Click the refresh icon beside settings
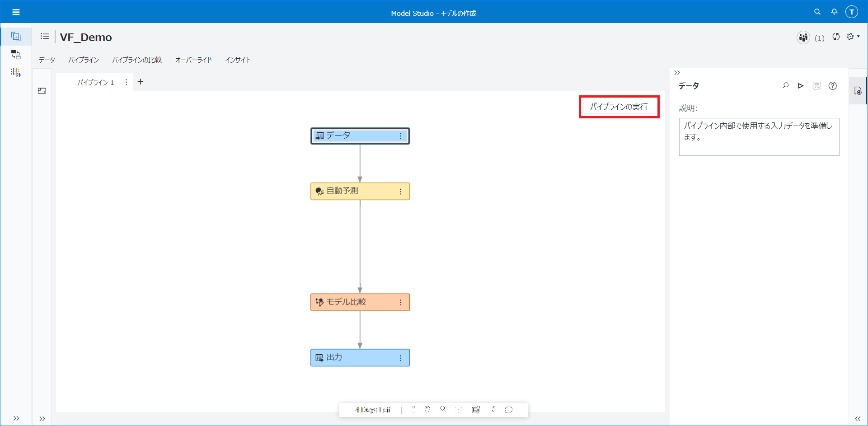The image size is (868, 426). 836,37
